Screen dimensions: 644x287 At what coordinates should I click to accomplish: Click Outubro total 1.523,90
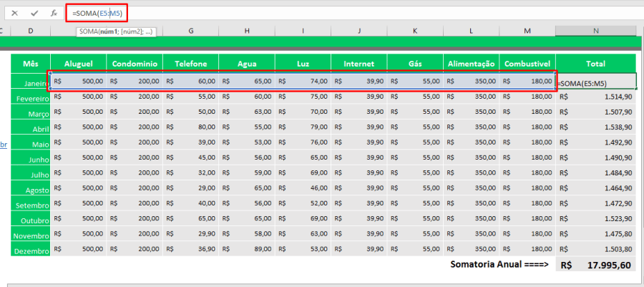click(596, 218)
